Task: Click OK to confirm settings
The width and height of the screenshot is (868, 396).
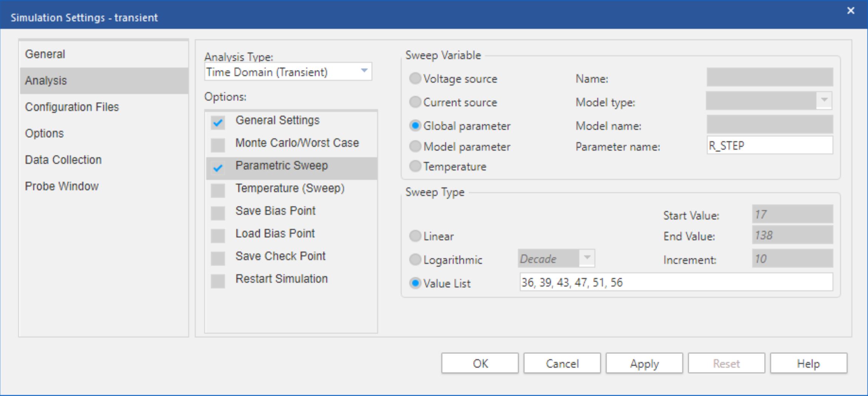Action: coord(480,364)
